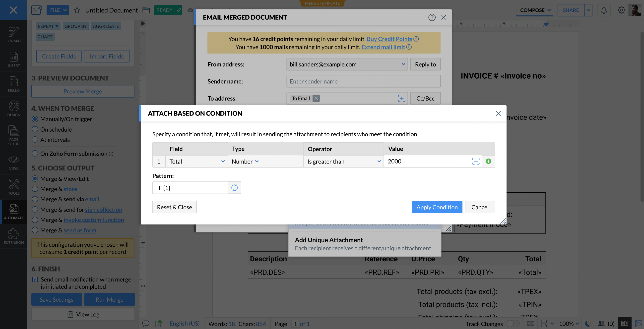Star the Untitled Document
The width and height of the screenshot is (644, 329).
click(x=77, y=10)
